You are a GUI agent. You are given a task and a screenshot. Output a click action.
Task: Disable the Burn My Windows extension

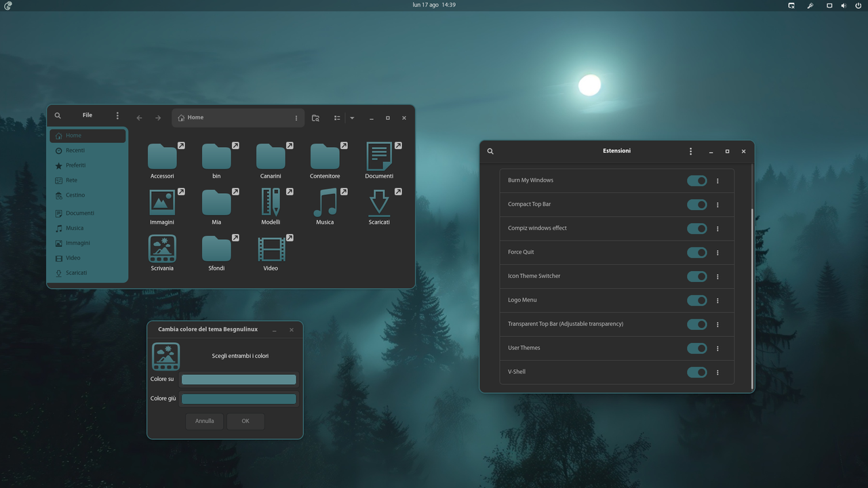pyautogui.click(x=697, y=181)
